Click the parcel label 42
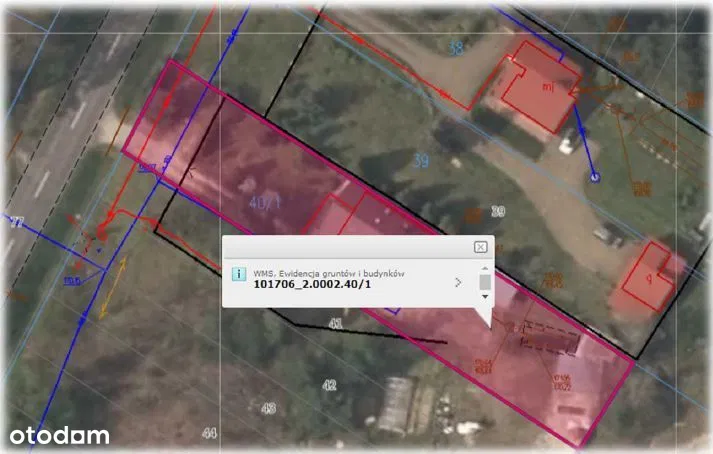 coord(329,385)
